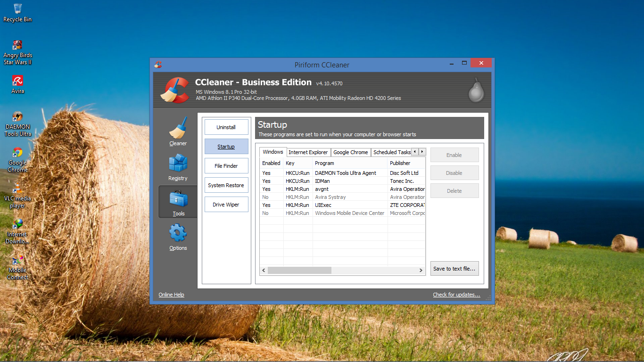Screen dimensions: 644x362
Task: Click the Enable startup entry button
Action: (x=454, y=155)
